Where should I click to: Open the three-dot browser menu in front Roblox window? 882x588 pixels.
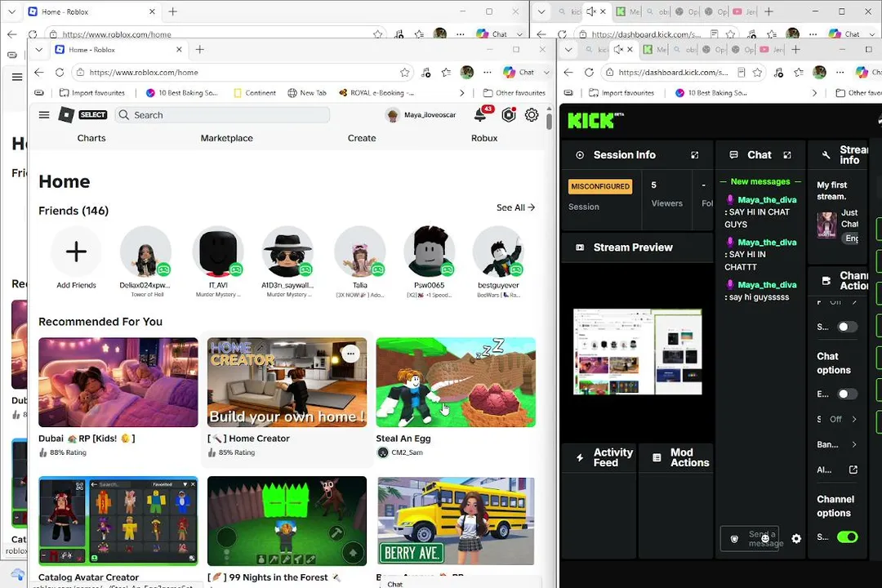coord(487,72)
